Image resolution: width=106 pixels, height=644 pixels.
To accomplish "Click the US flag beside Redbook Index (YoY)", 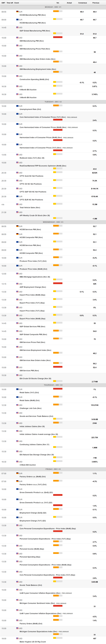I will [17, 155].
